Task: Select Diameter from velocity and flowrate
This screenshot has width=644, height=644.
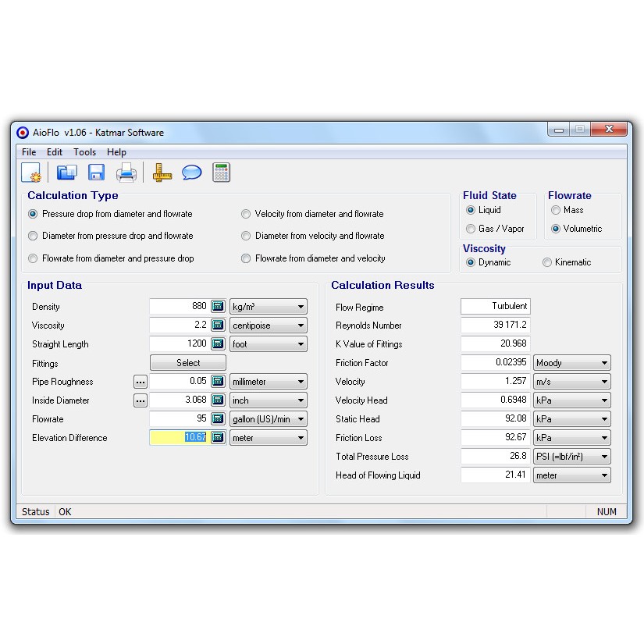Action: point(312,236)
